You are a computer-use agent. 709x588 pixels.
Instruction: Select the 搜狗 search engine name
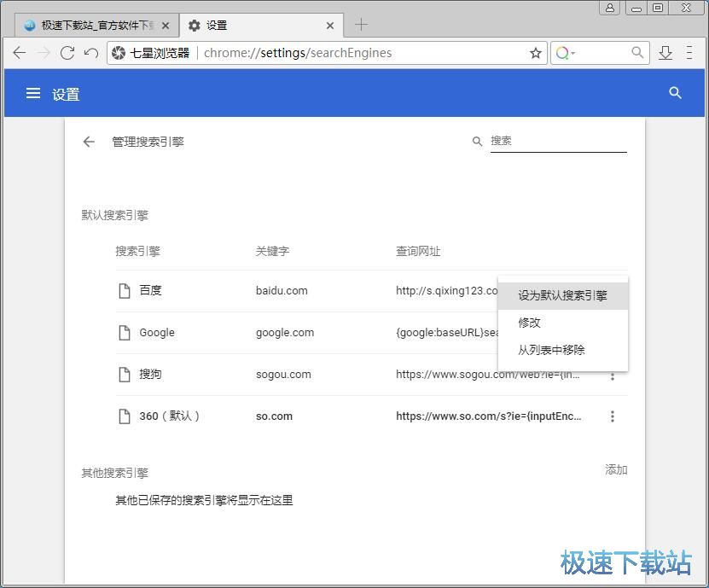point(150,374)
